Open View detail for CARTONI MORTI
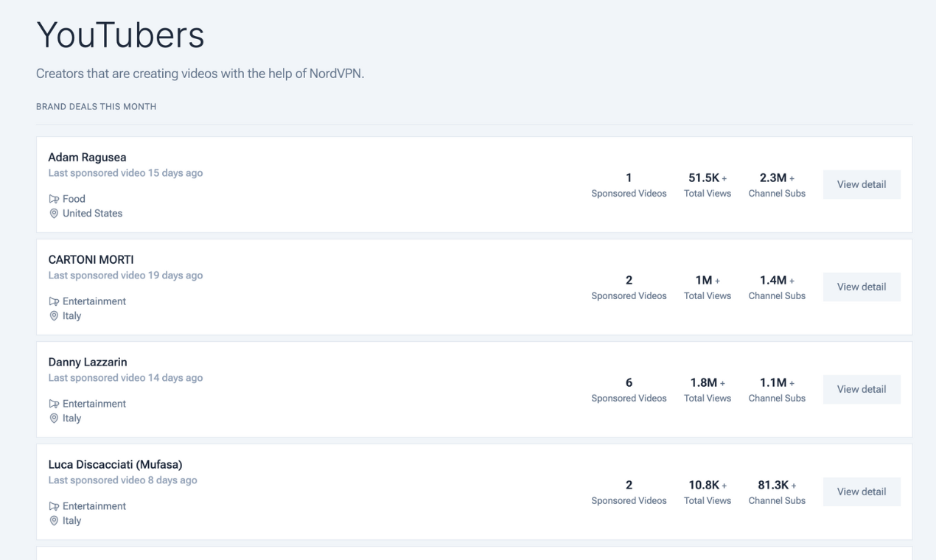The width and height of the screenshot is (936, 560). (862, 287)
